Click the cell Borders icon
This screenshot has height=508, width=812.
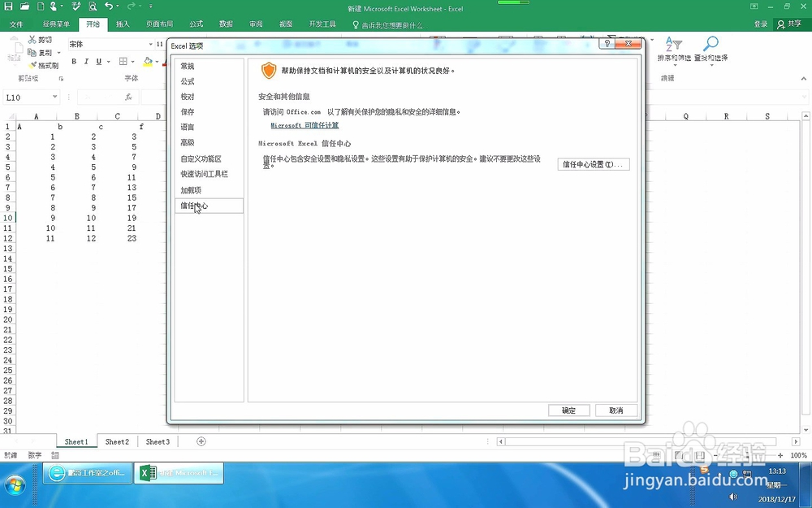[123, 61]
